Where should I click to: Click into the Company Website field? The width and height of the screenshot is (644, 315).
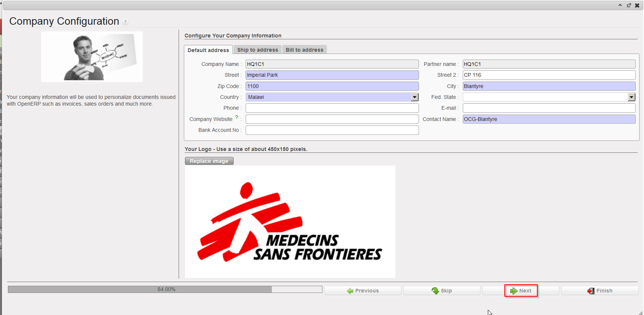[332, 119]
